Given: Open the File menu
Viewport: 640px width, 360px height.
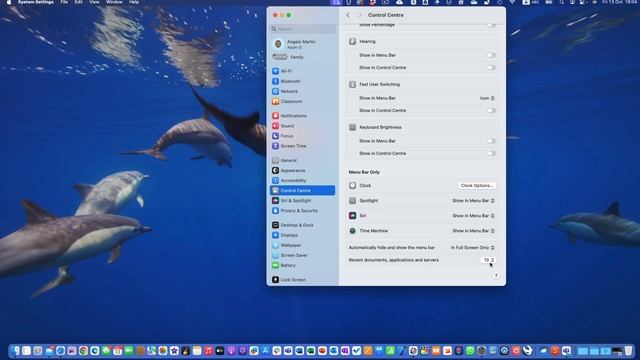Looking at the screenshot, I should point(64,2).
